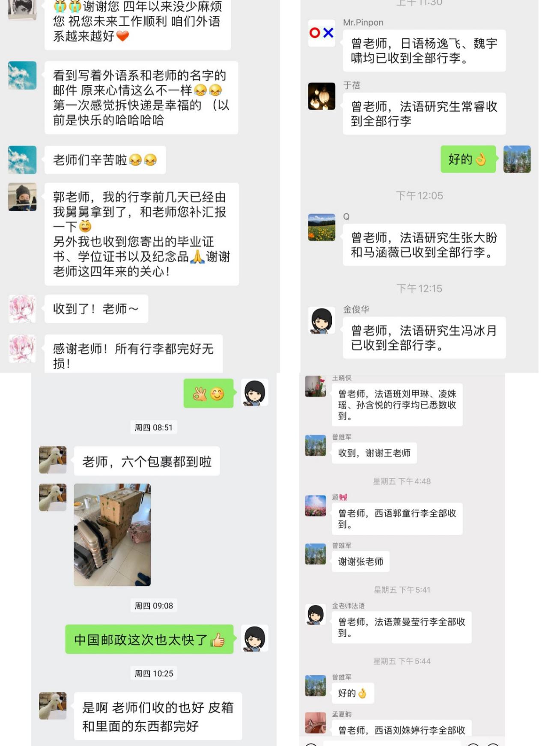
Task: Tap sender name Mr.Pinpon
Action: [363, 22]
